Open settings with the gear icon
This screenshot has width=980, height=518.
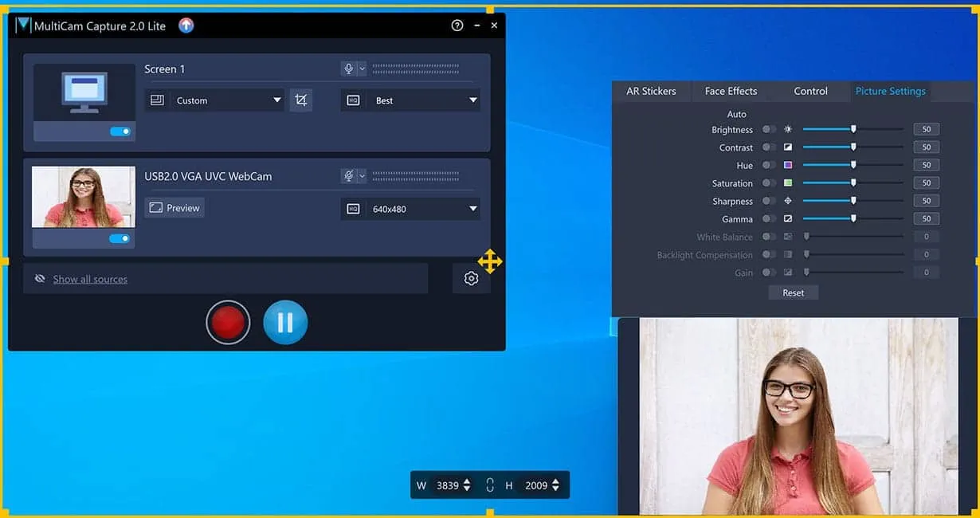click(x=471, y=278)
